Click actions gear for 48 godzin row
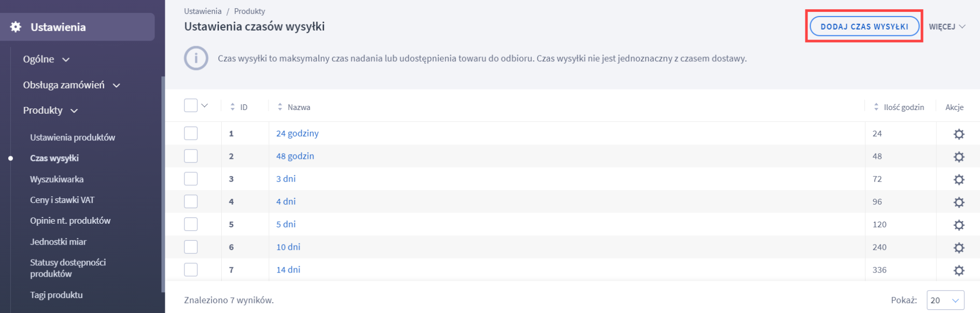The width and height of the screenshot is (980, 313). click(x=959, y=157)
